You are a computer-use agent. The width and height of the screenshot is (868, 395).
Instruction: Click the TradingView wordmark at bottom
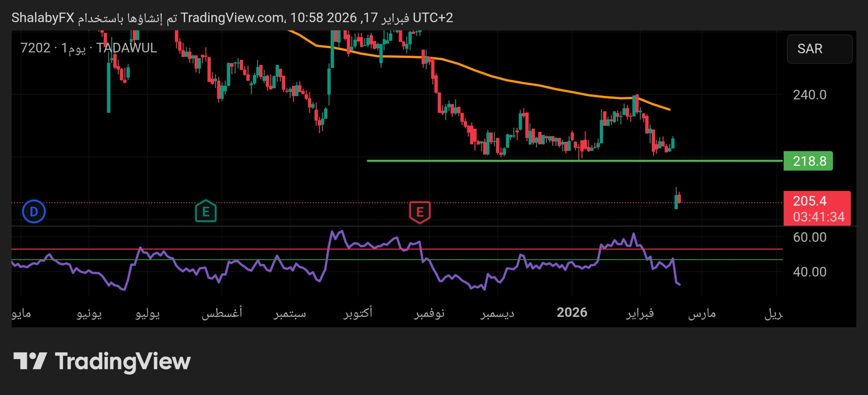[x=123, y=361]
